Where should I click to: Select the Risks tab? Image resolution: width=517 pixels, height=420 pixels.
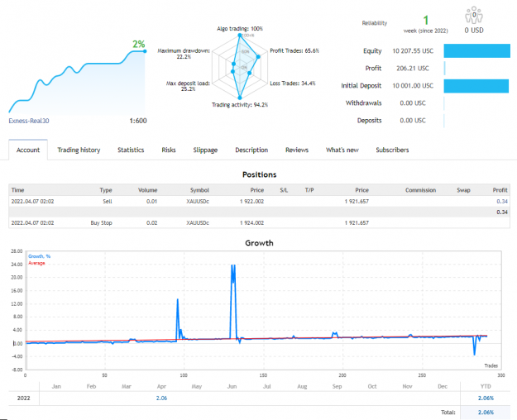pos(169,150)
